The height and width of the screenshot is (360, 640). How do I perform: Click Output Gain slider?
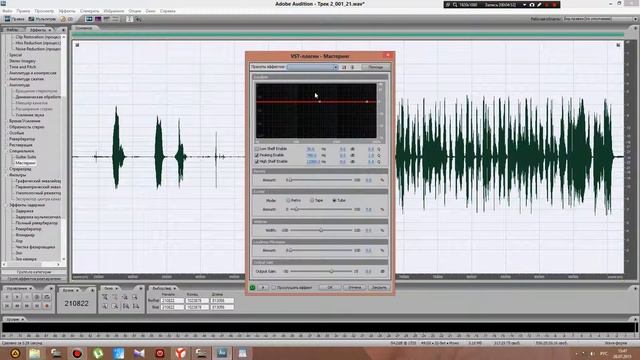click(321, 271)
